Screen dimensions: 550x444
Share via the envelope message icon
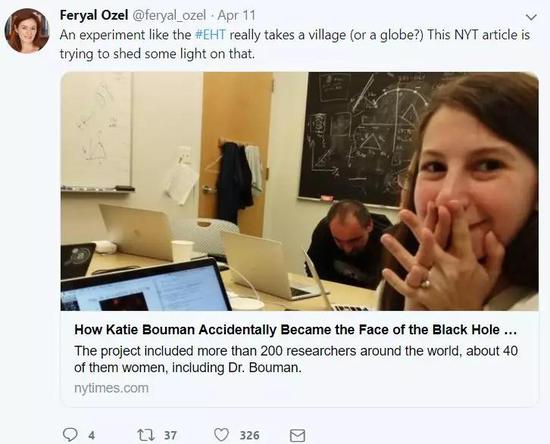pos(297,436)
